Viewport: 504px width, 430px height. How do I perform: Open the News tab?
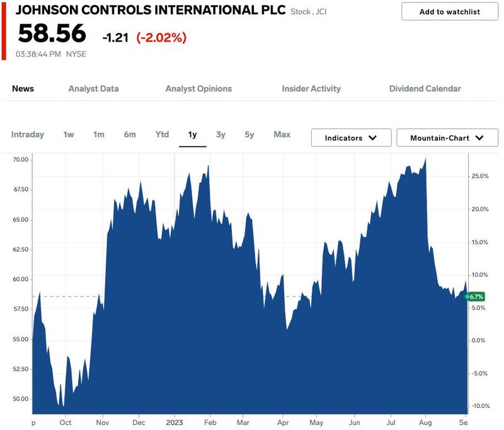pyautogui.click(x=23, y=88)
